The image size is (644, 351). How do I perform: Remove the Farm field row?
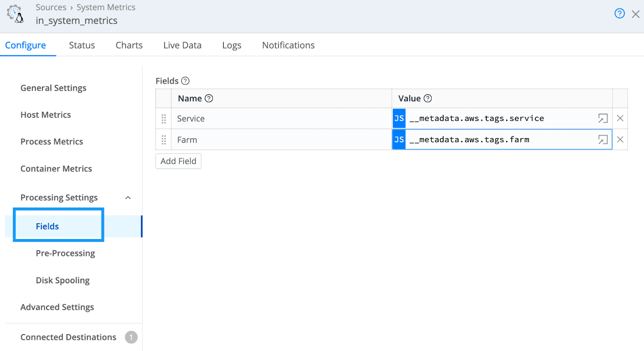(x=620, y=140)
